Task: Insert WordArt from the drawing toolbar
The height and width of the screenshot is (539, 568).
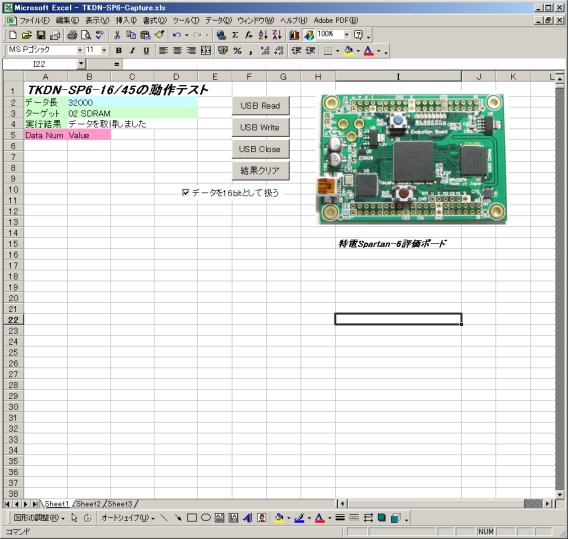Action: pyautogui.click(x=247, y=518)
